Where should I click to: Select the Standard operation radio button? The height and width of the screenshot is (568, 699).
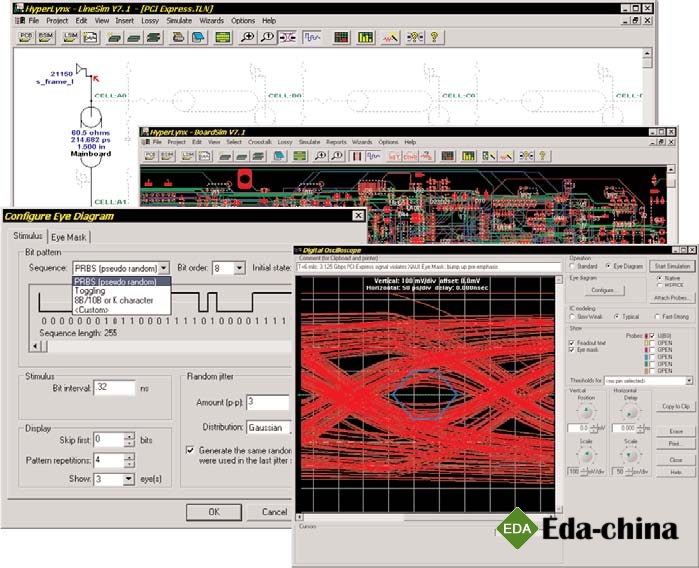point(572,266)
